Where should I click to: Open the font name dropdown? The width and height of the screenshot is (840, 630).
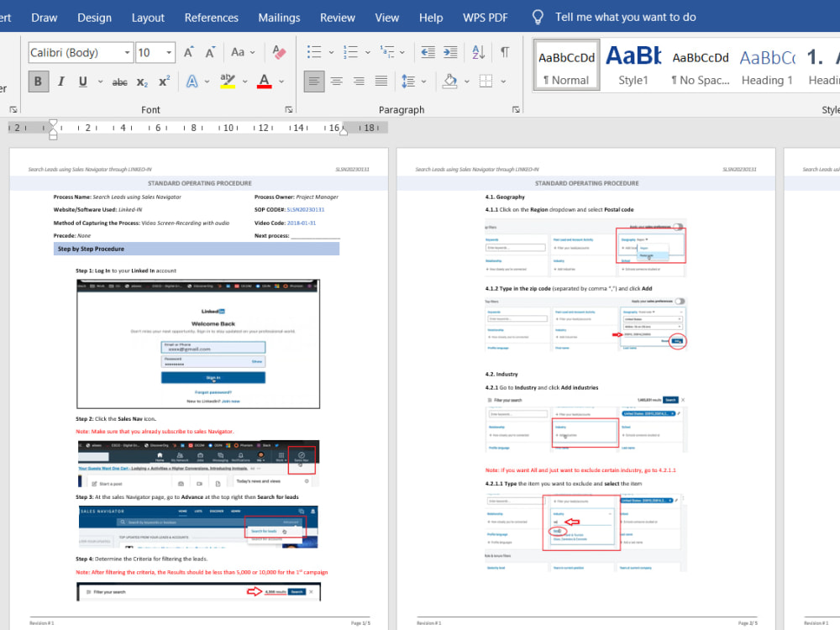pos(127,52)
